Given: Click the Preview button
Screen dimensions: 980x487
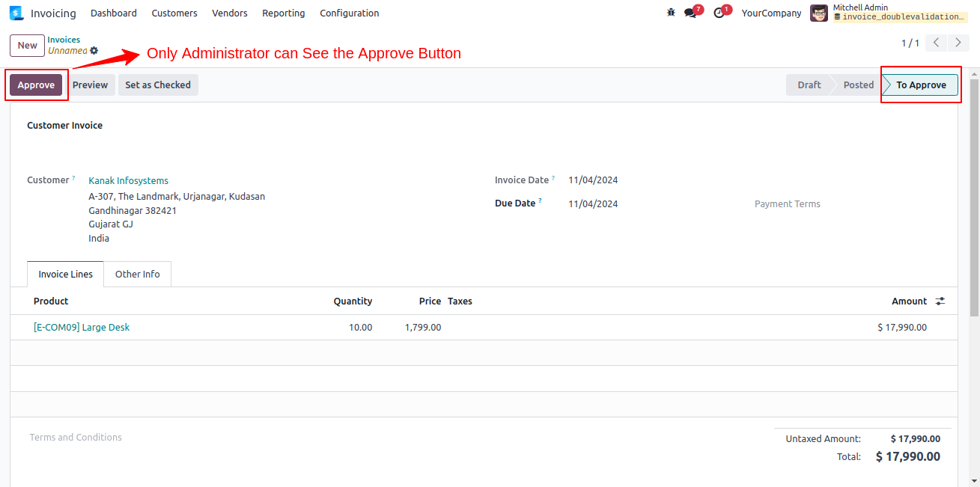Looking at the screenshot, I should tap(91, 85).
